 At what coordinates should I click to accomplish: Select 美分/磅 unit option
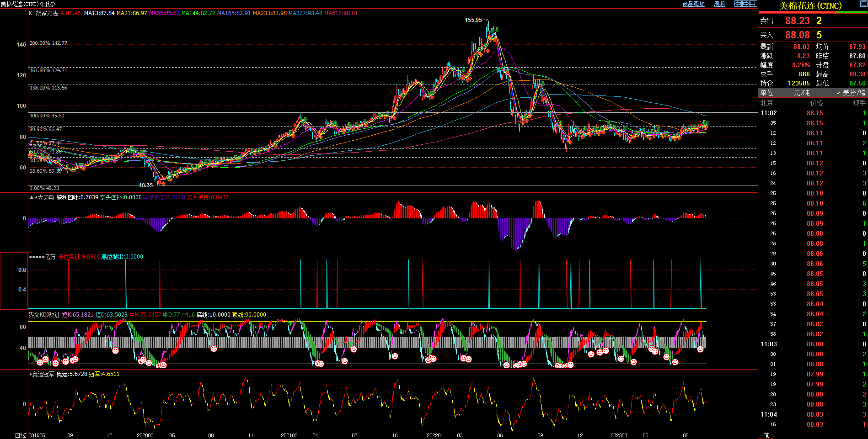[853, 93]
